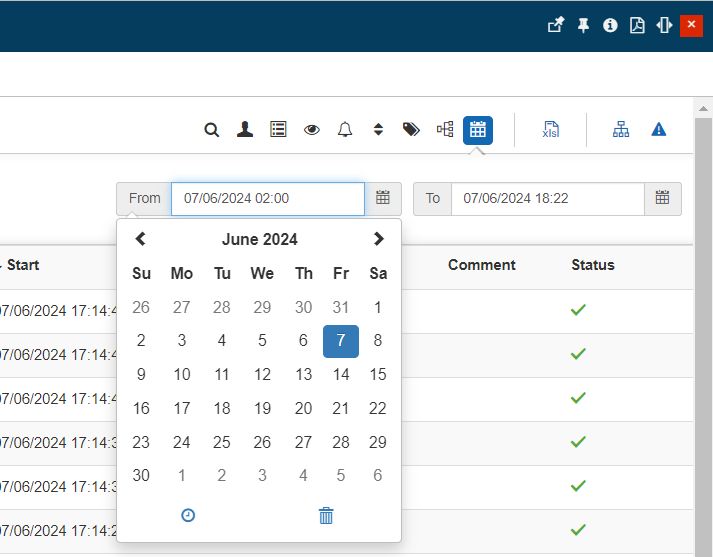Screen dimensions: 713x557
Task: Choose June 30 in calendar
Action: (x=141, y=475)
